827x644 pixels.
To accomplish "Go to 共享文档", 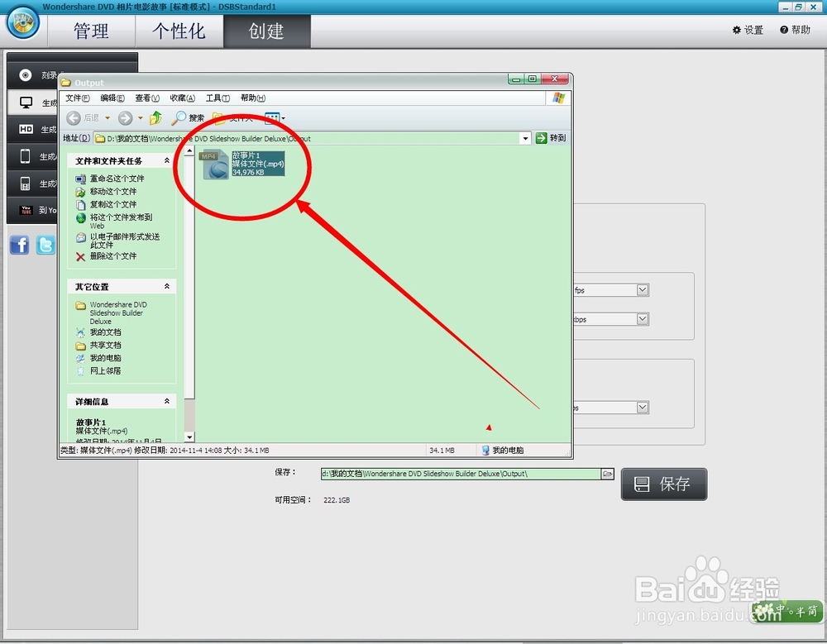I will (x=106, y=345).
